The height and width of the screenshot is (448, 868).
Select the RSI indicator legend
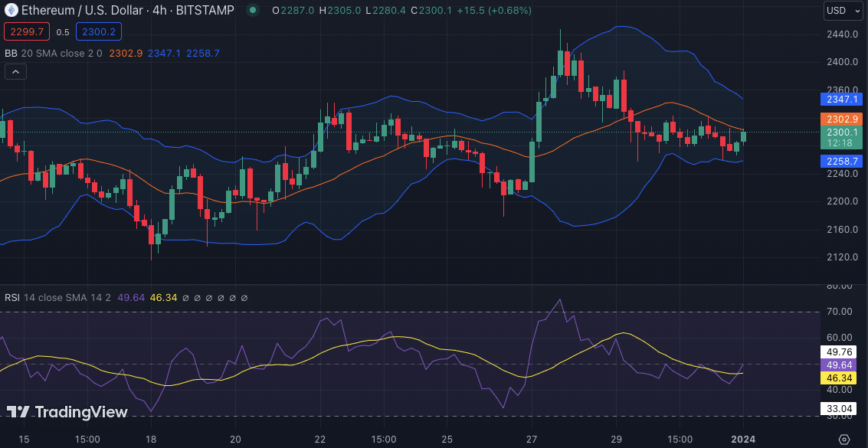click(12, 297)
